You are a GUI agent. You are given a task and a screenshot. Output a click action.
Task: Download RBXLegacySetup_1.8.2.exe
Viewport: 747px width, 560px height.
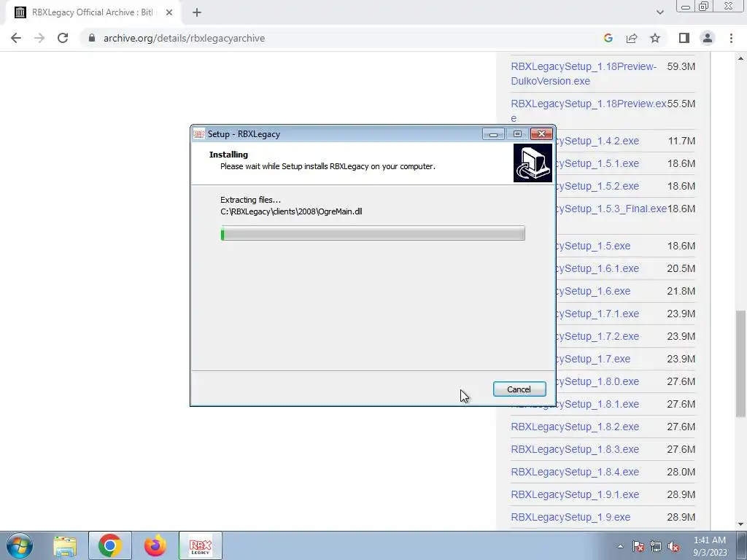(575, 427)
